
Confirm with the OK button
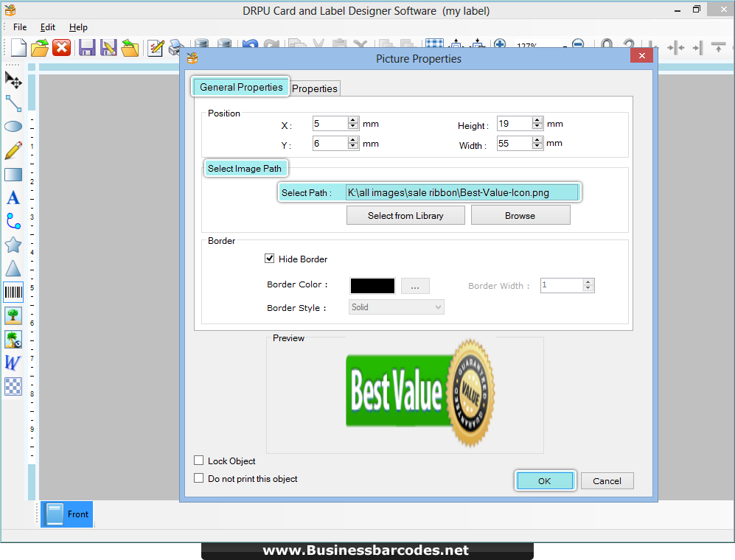click(x=545, y=481)
